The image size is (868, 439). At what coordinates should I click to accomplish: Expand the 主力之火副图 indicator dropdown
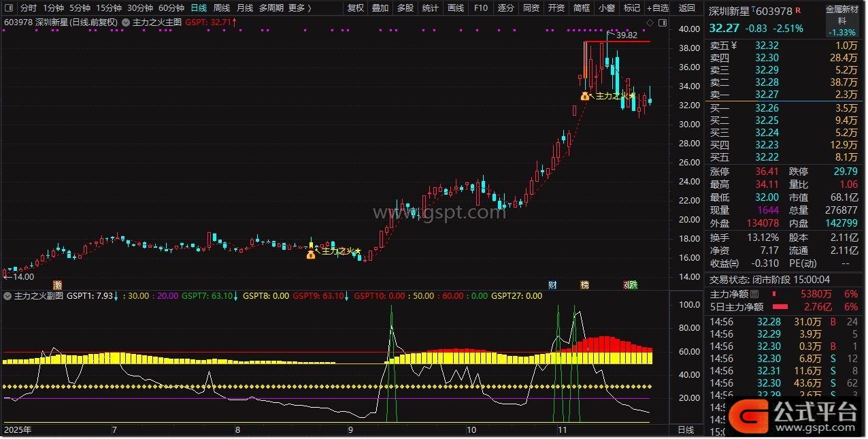point(7,296)
